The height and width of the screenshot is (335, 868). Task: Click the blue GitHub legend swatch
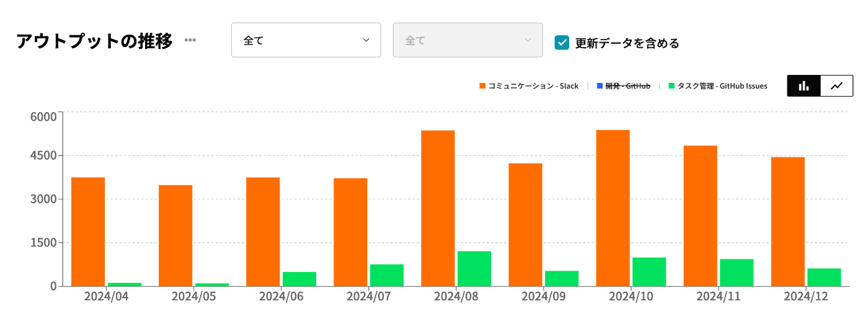[599, 86]
